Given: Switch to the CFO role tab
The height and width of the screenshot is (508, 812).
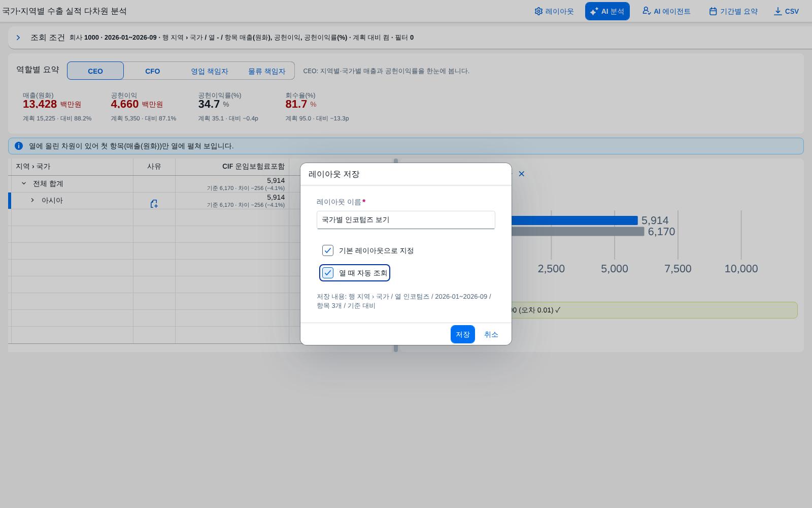Looking at the screenshot, I should tap(152, 71).
